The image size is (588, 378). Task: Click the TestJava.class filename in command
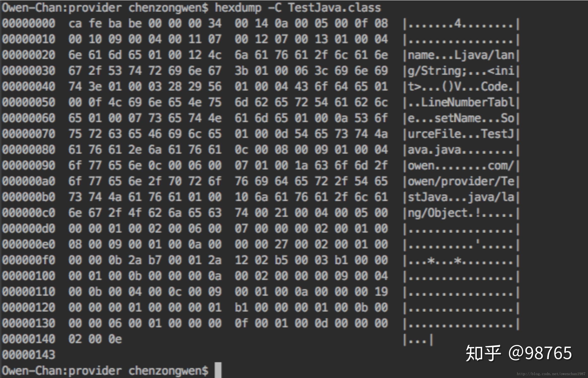click(x=334, y=8)
